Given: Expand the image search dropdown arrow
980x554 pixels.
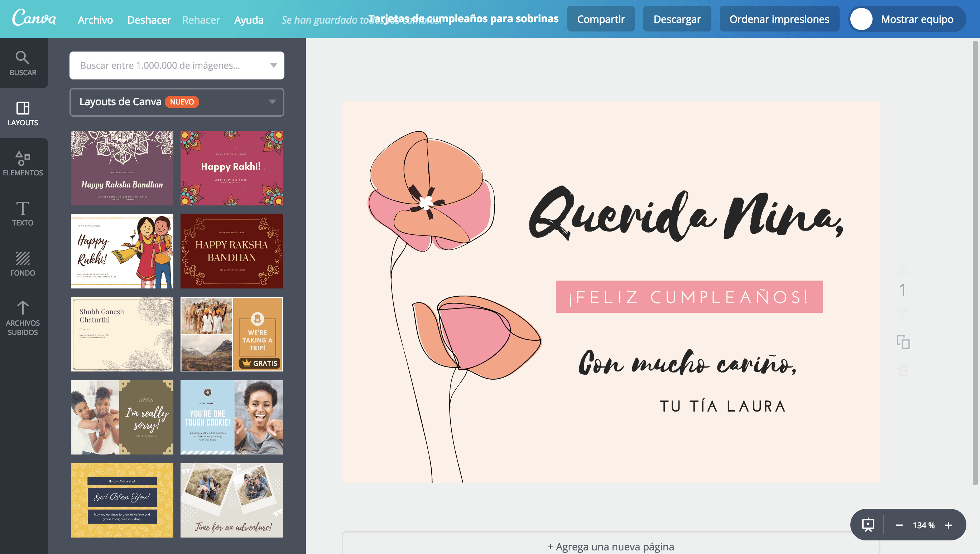Looking at the screenshot, I should point(273,65).
